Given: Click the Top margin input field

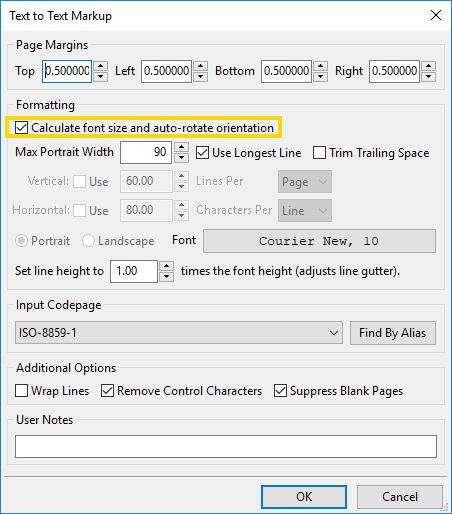Looking at the screenshot, I should (x=67, y=71).
